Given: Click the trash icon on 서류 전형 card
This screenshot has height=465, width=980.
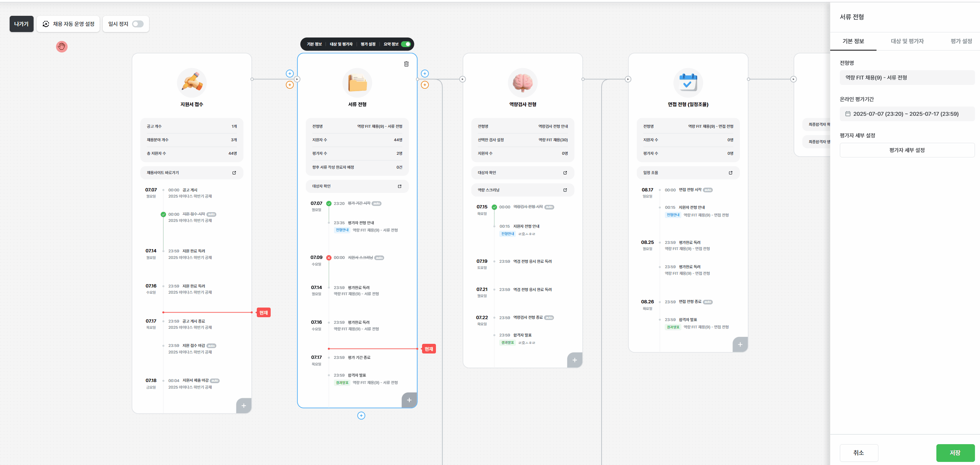Looking at the screenshot, I should point(406,64).
